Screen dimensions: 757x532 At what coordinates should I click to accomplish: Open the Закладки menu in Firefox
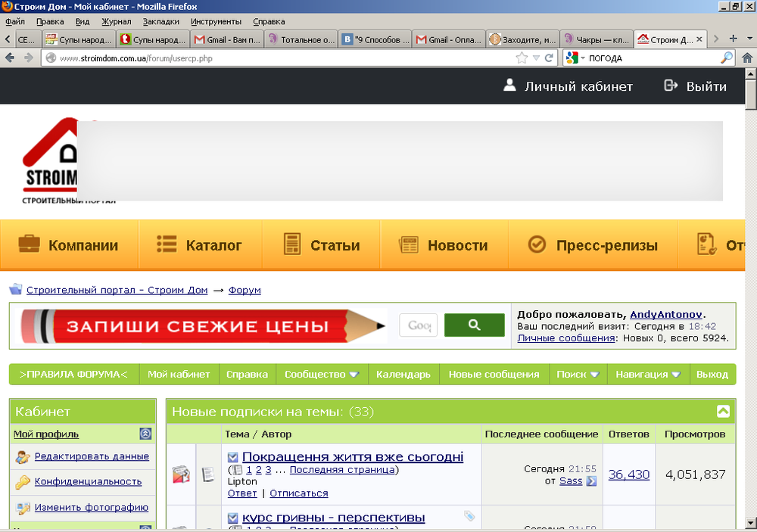point(161,22)
